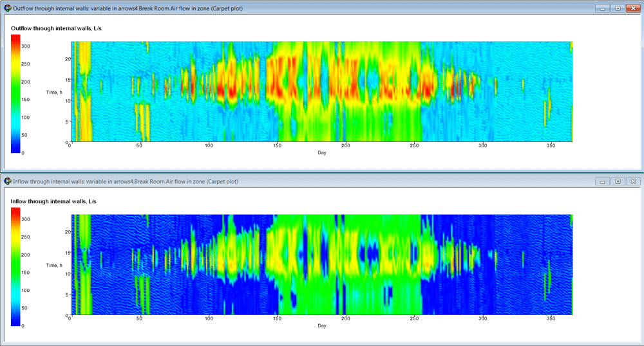
Task: Maximize the Inflow carpet plot window
Action: tap(618, 181)
